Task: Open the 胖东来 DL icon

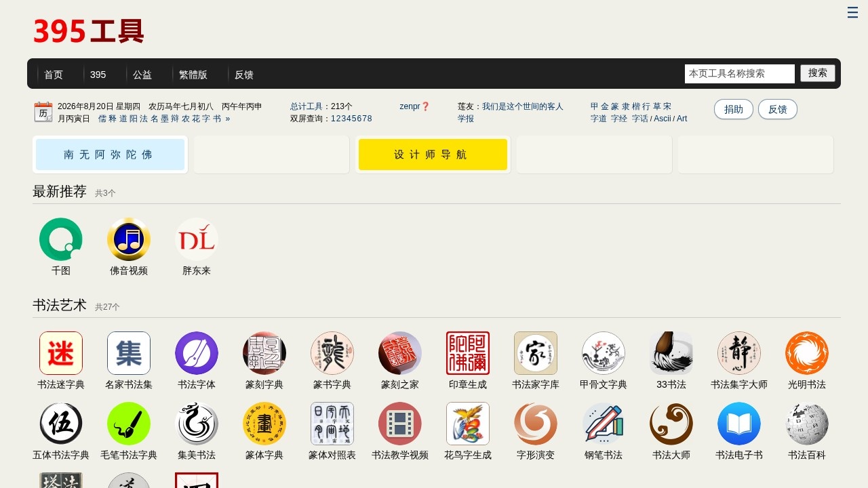Action: pos(197,239)
